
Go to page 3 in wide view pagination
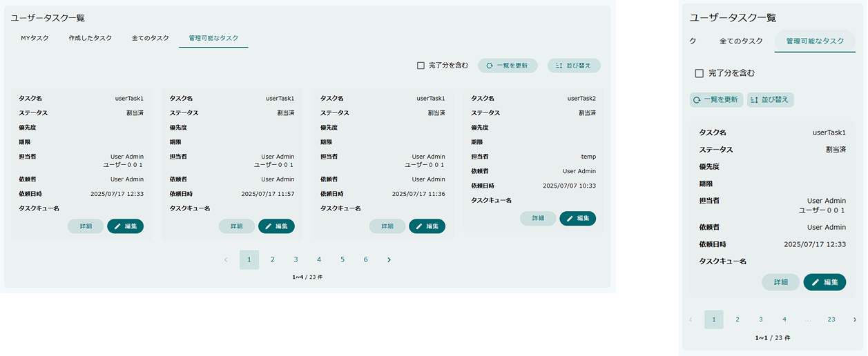tap(296, 259)
